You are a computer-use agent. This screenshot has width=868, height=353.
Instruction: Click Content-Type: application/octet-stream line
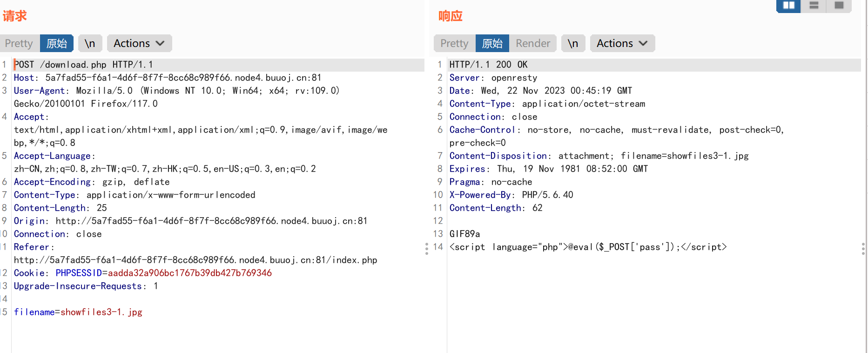(547, 104)
